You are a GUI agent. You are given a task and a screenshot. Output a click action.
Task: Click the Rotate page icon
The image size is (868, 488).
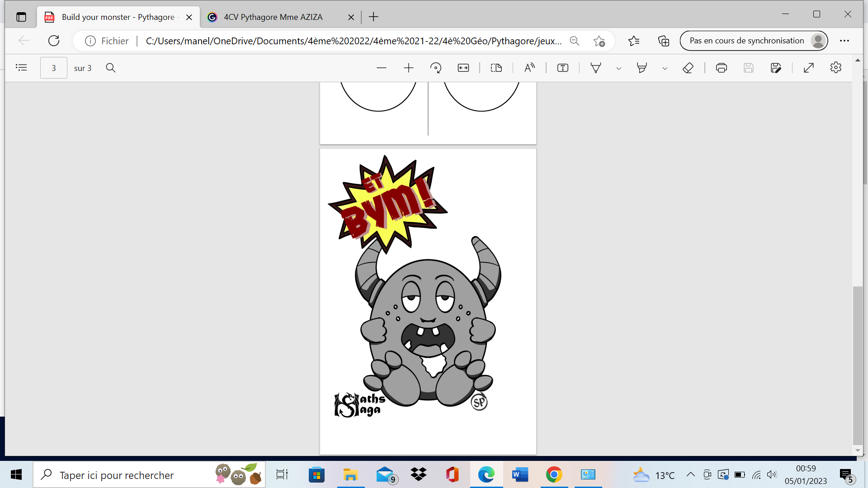click(x=436, y=68)
